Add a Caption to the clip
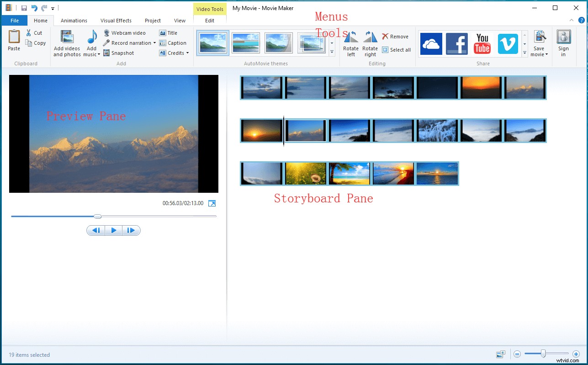The image size is (588, 365). 173,42
